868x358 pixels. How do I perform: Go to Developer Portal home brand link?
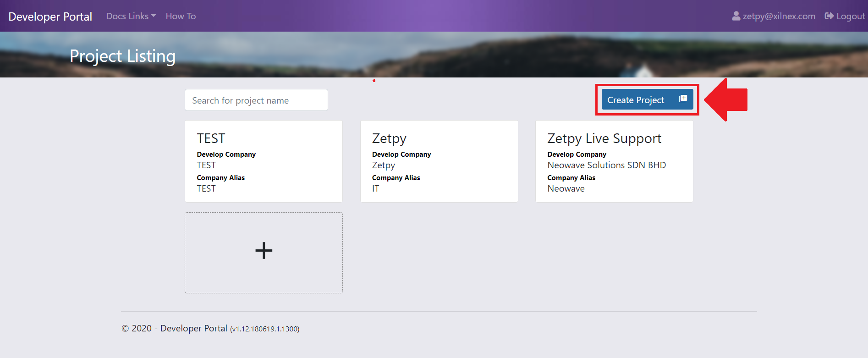[x=50, y=17]
